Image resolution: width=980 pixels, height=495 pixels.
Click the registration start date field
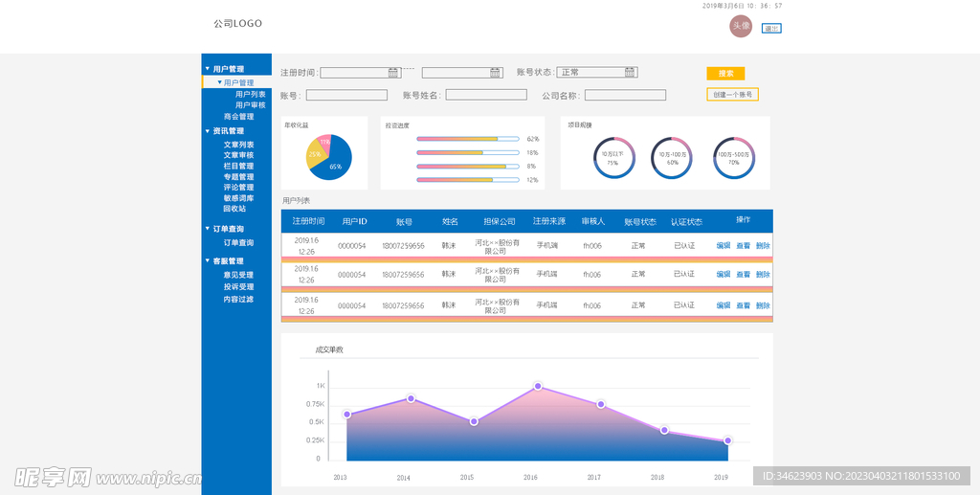(360, 73)
